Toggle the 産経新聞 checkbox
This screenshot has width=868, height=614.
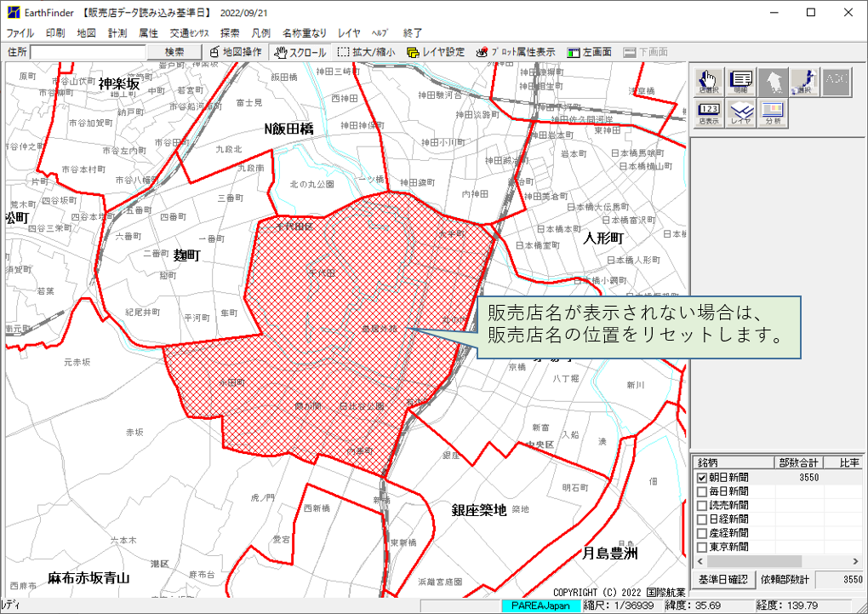702,533
